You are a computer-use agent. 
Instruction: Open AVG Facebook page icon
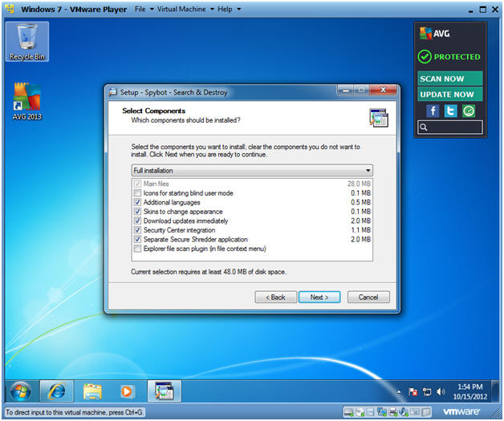(x=433, y=111)
